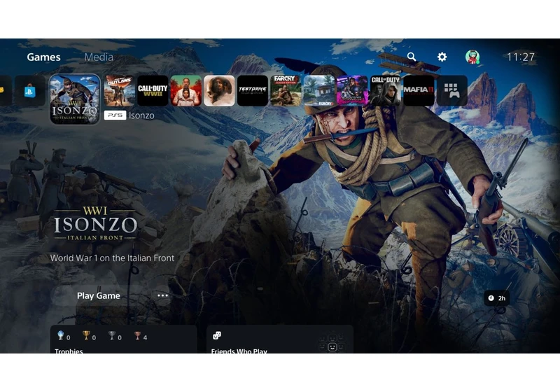Screen dimensions: 560x392
Task: Select the Star Wars Outlaws tile
Action: (120, 91)
